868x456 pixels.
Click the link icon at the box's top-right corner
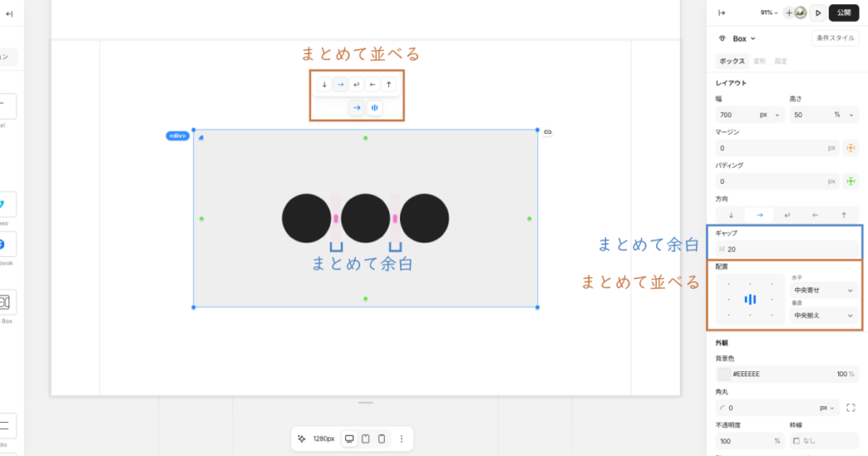pos(548,131)
